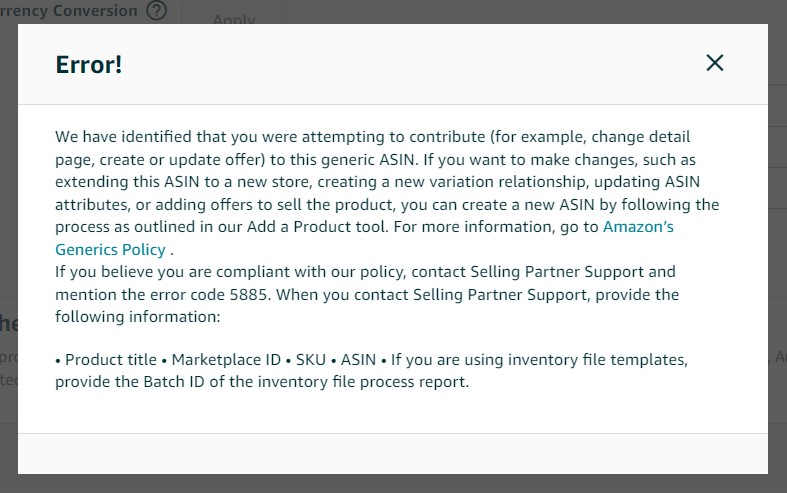Image resolution: width=787 pixels, height=493 pixels.
Task: Click the 'Generics Policy' text on the link's second line
Action: pyautogui.click(x=110, y=250)
